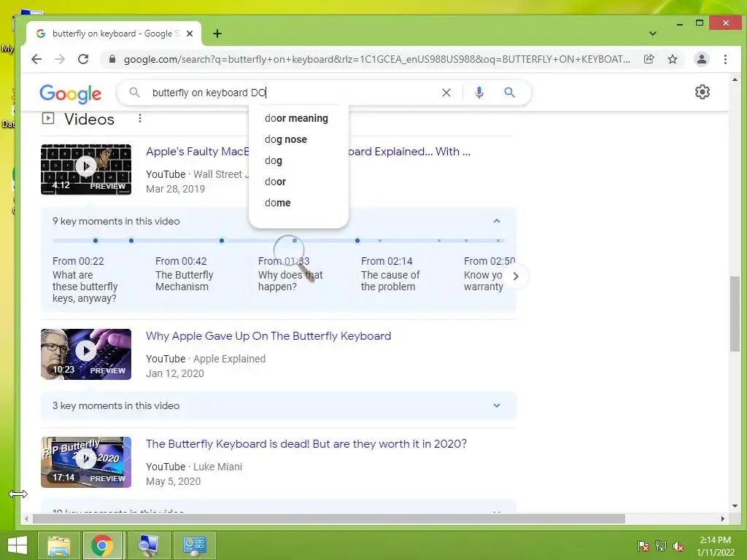Open Butterfly Keyboard is dead link
Viewport: 747px width, 560px height.
pyautogui.click(x=306, y=444)
